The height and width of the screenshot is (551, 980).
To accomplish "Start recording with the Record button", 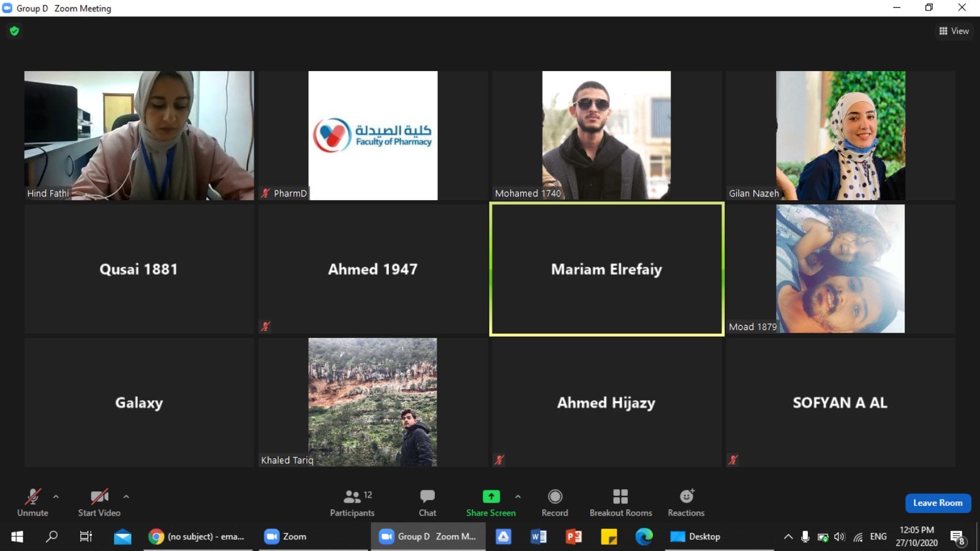I will pos(554,502).
